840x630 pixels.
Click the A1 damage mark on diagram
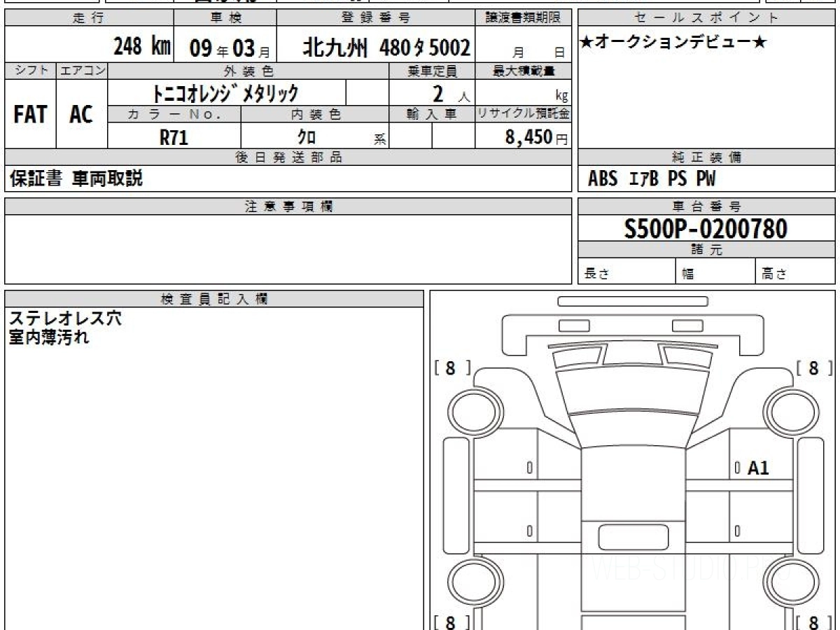tap(758, 468)
